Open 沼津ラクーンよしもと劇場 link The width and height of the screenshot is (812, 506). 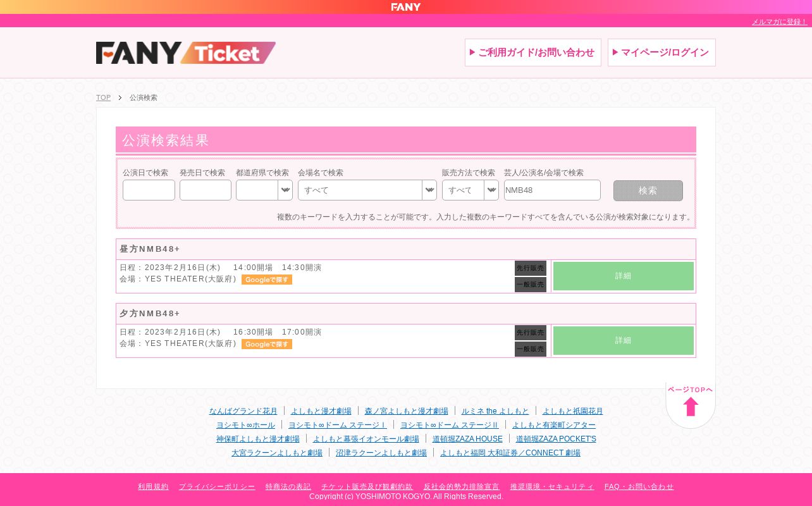click(381, 453)
